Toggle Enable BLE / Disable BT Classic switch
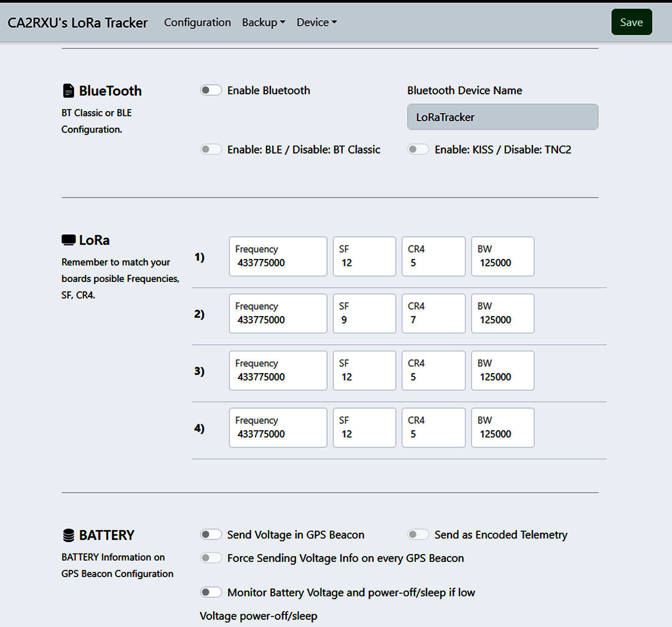 211,149
